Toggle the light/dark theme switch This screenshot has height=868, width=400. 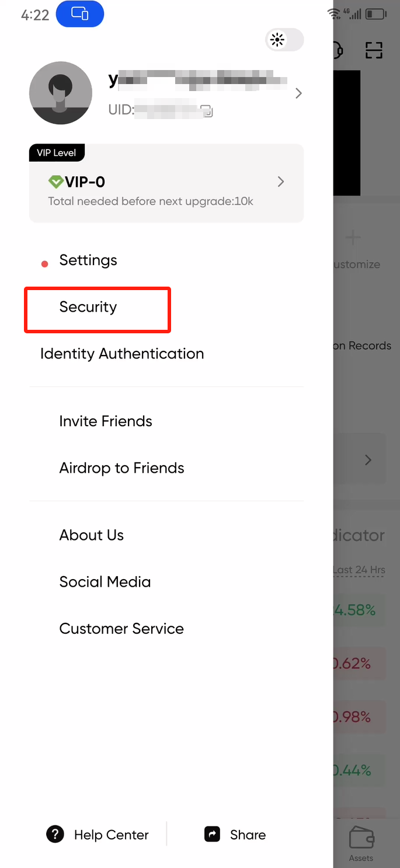pyautogui.click(x=284, y=40)
